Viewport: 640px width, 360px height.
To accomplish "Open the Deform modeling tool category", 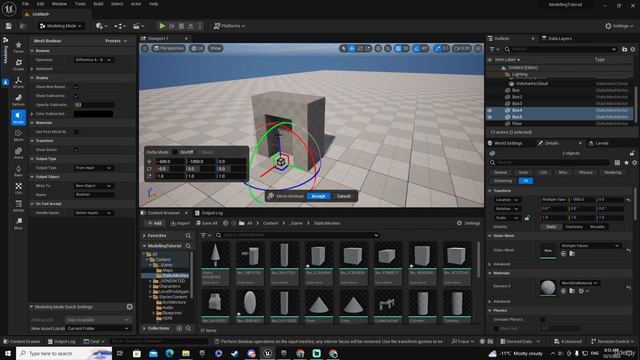I will click(18, 100).
